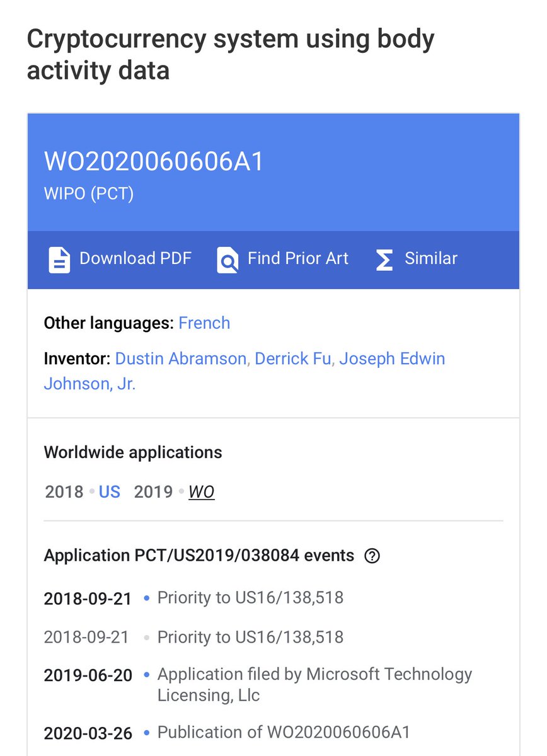The width and height of the screenshot is (547, 756).
Task: Open inventor Derrick Fu link
Action: 292,358
